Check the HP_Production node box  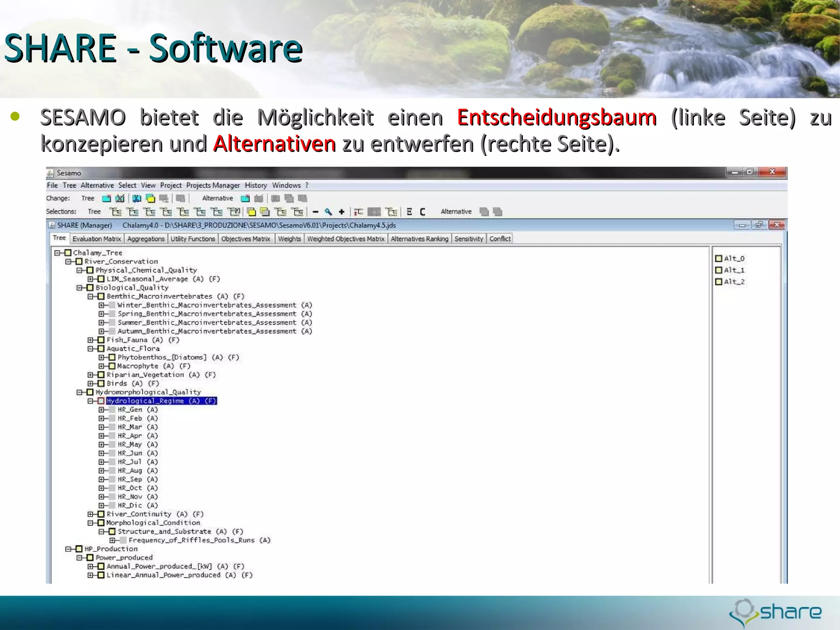coord(79,549)
